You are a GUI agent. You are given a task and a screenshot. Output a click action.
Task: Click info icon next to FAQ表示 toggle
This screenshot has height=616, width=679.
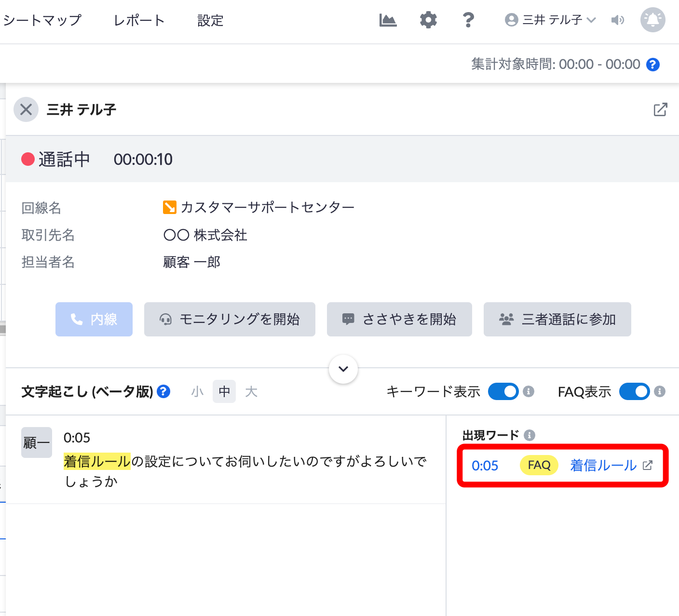[x=660, y=391]
